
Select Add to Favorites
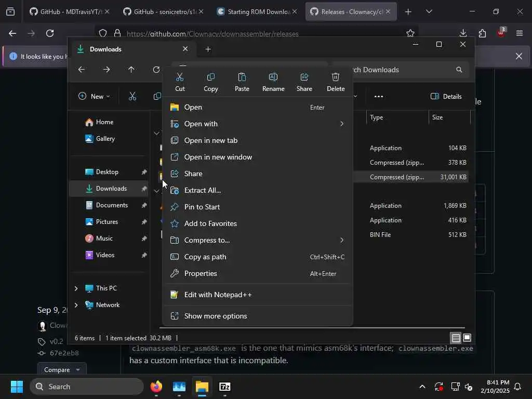point(258,223)
